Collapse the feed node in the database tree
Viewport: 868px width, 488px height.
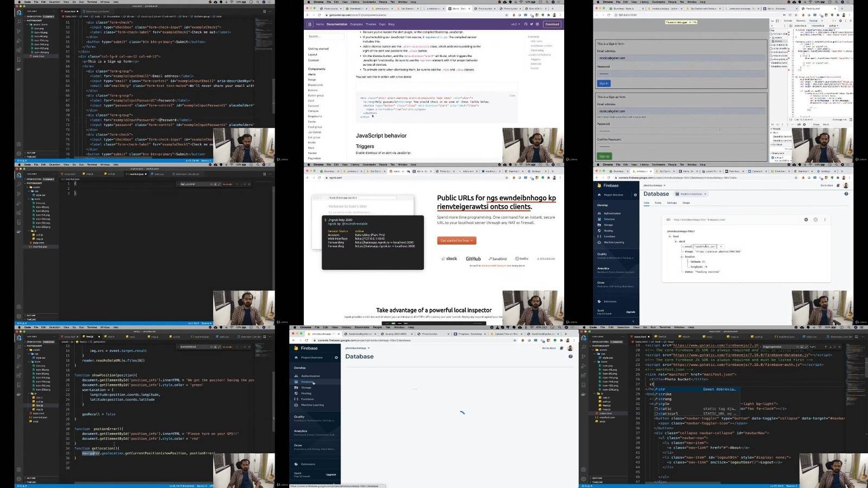click(x=671, y=237)
